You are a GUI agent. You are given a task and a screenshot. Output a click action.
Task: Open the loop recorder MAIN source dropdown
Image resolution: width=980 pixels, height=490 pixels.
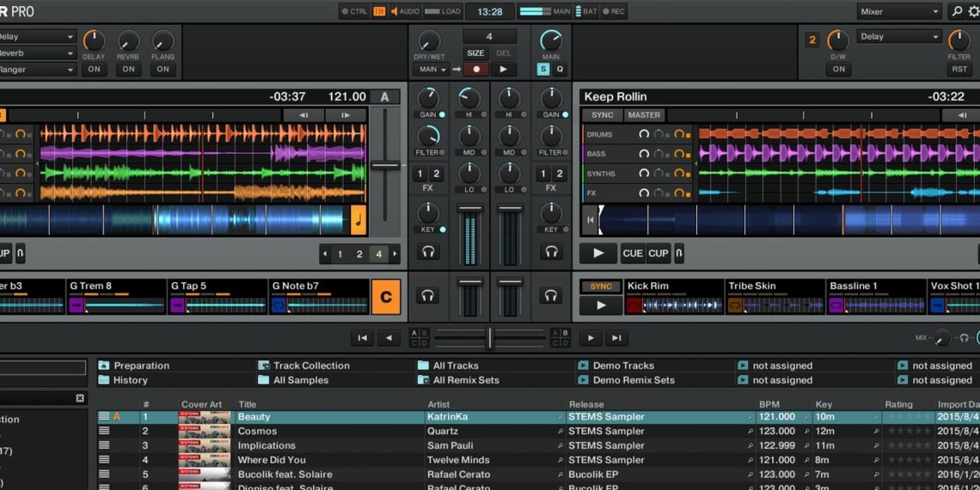[x=431, y=70]
